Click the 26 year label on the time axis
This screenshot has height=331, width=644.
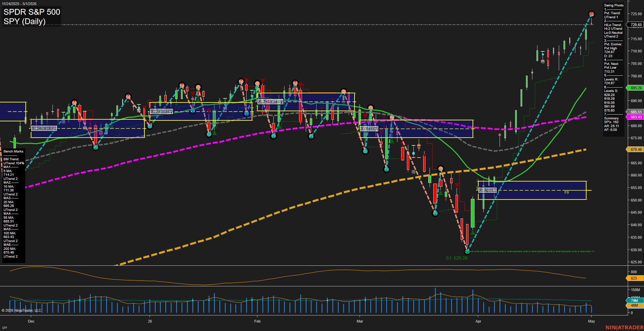click(x=150, y=321)
